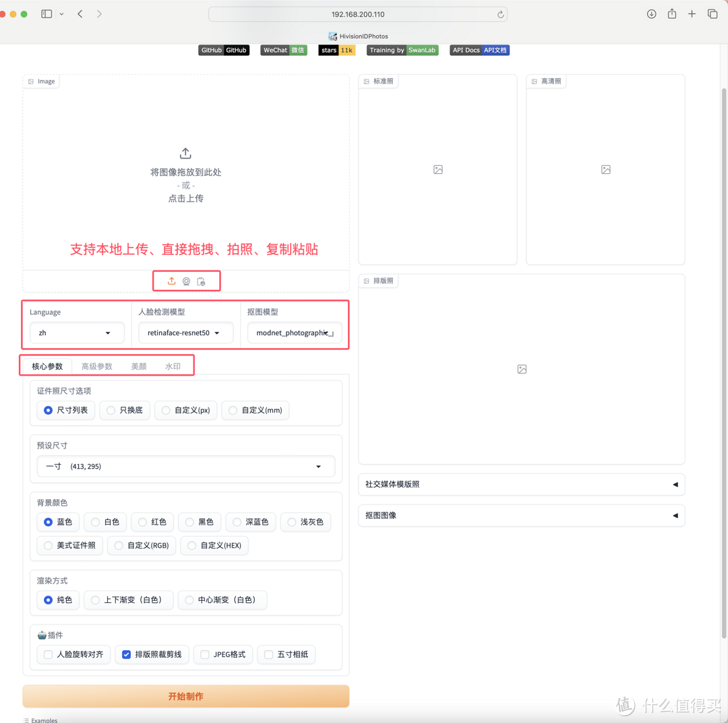Enable the 人脸旋转对齐 checkbox
The width and height of the screenshot is (728, 723).
click(x=49, y=654)
